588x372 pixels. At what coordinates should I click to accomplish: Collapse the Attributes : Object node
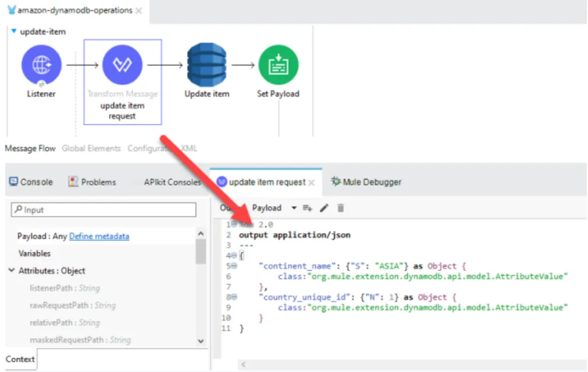coord(12,270)
